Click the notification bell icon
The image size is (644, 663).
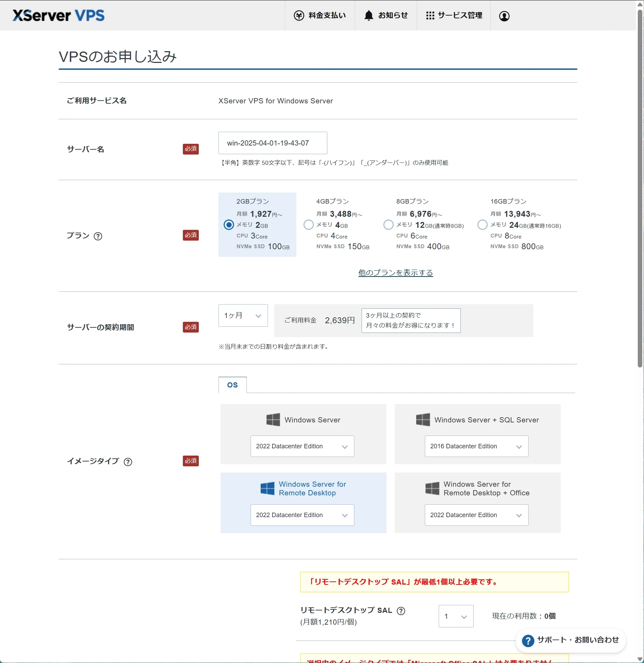coord(369,16)
